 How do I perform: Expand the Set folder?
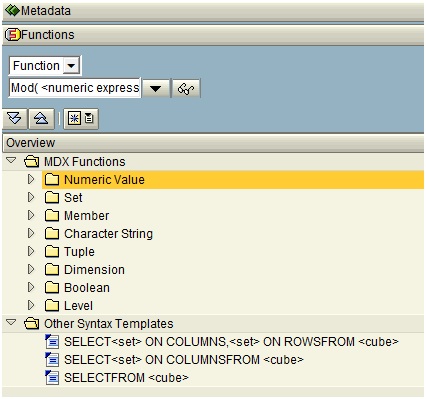click(x=31, y=197)
